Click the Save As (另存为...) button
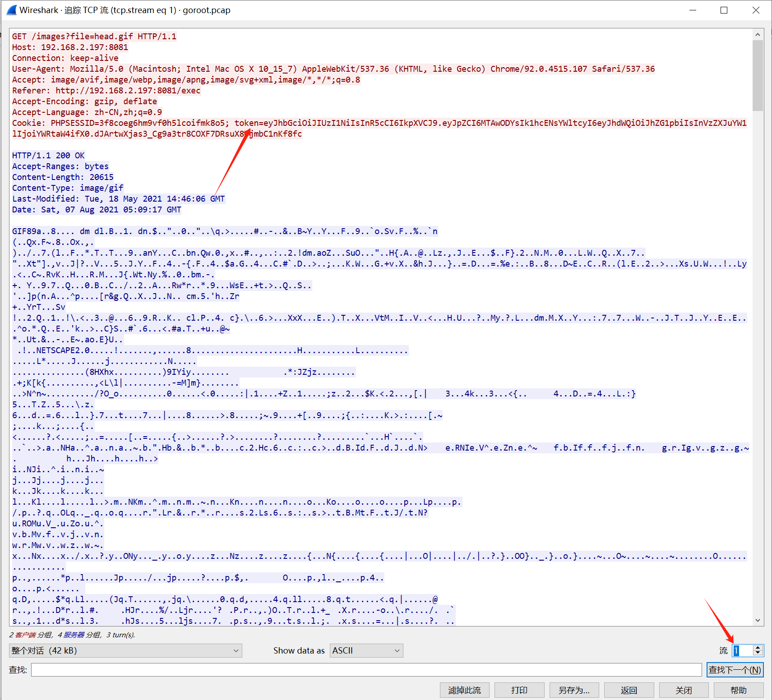 pyautogui.click(x=574, y=690)
